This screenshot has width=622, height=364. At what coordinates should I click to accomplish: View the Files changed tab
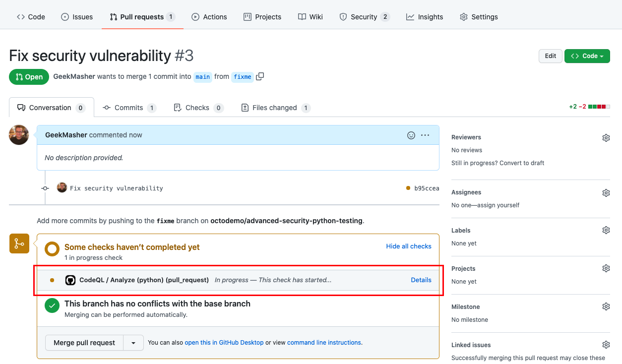click(x=275, y=108)
